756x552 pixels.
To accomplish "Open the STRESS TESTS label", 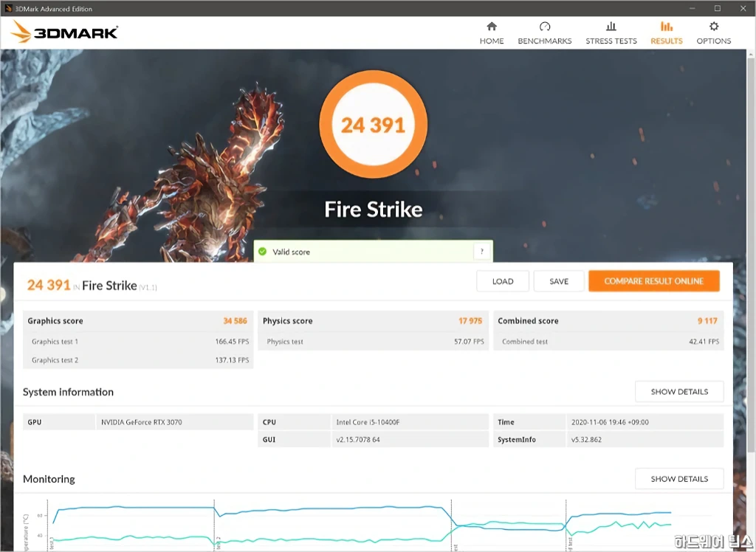I will tap(611, 41).
